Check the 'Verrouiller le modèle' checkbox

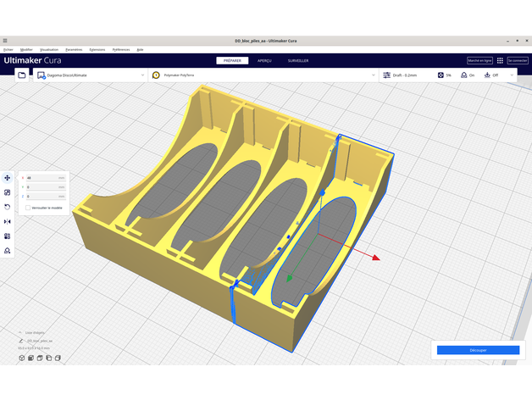coord(28,207)
